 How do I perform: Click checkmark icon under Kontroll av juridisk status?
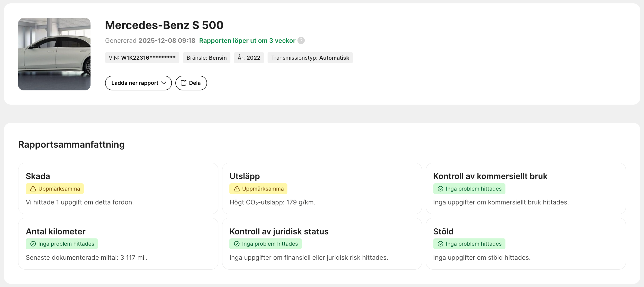[236, 244]
